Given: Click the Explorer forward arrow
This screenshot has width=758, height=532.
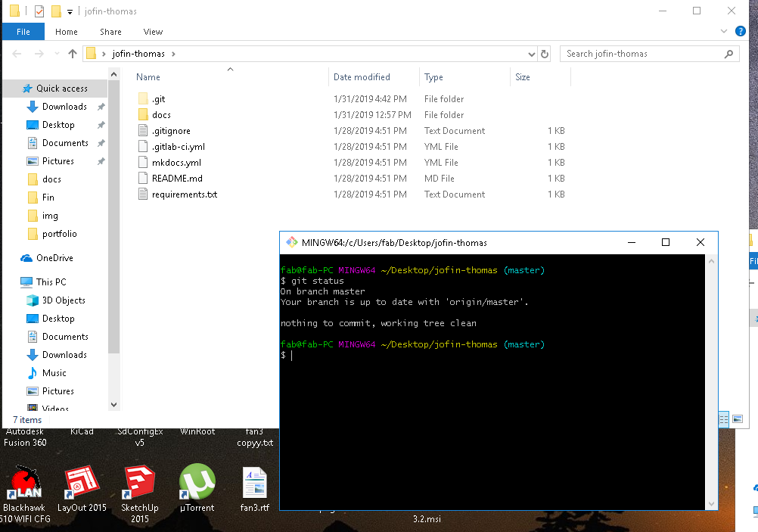Looking at the screenshot, I should 39,54.
